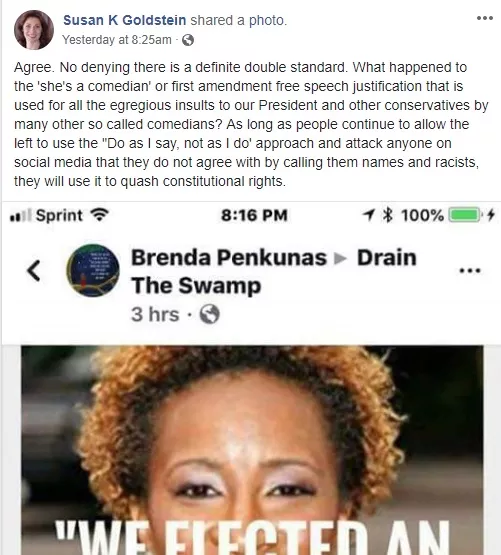Open the 'Yesterday at 8:25am' timestamp link
This screenshot has height=555, width=501.
[x=117, y=40]
